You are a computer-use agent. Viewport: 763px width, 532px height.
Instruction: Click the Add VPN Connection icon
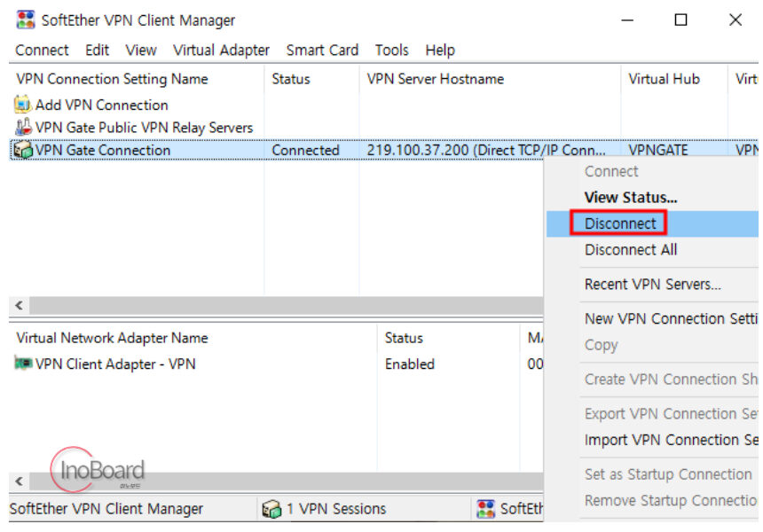point(22,104)
